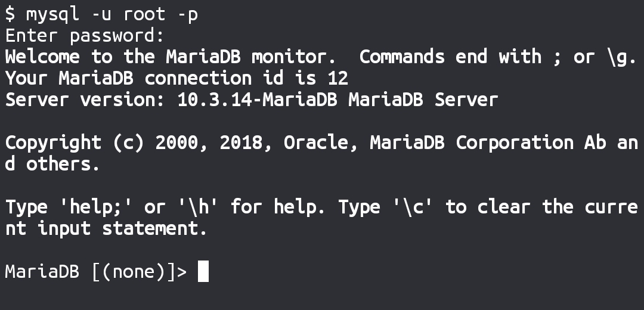The width and height of the screenshot is (644, 310).
Task: Click the server version 10.3.14-MariaDB text
Action: 257,100
